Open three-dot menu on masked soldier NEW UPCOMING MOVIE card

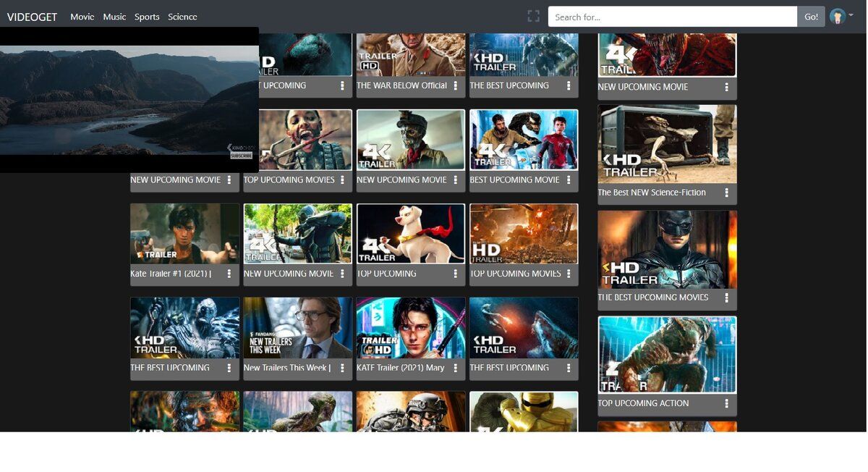[456, 180]
